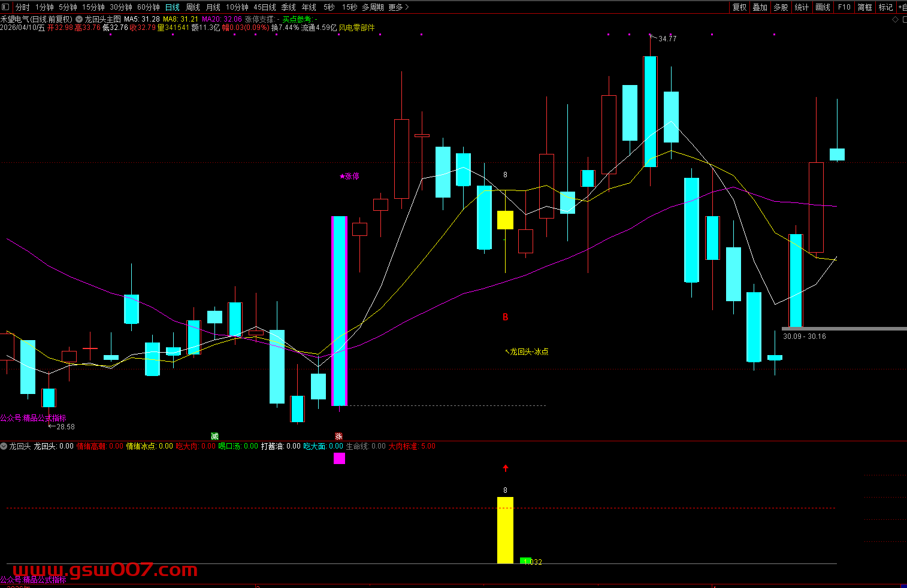Viewport: 907px width, 588px height.
Task: Expand the 龙回头 sub-indicator dropdown arrow
Action: (4, 446)
